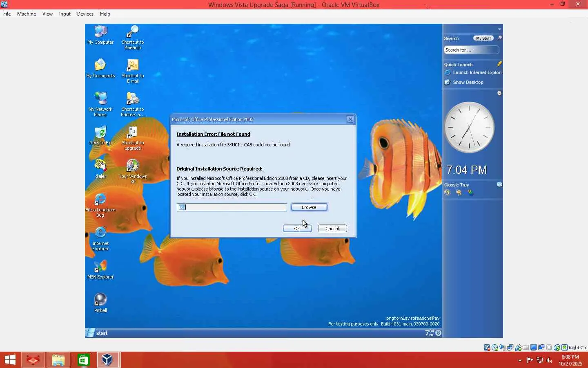This screenshot has height=368, width=588.
Task: Toggle the muted host volume icon
Action: click(550, 360)
